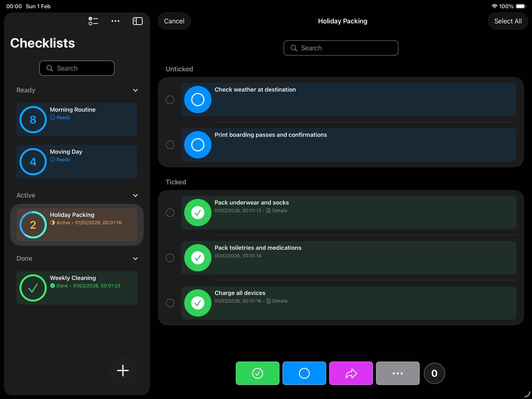
Task: Tick selected items with green checkmark button
Action: [257, 373]
